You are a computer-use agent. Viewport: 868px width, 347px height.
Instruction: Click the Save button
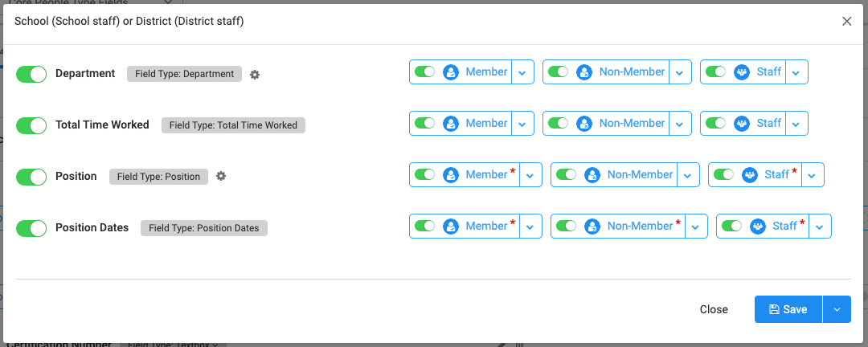click(x=788, y=309)
